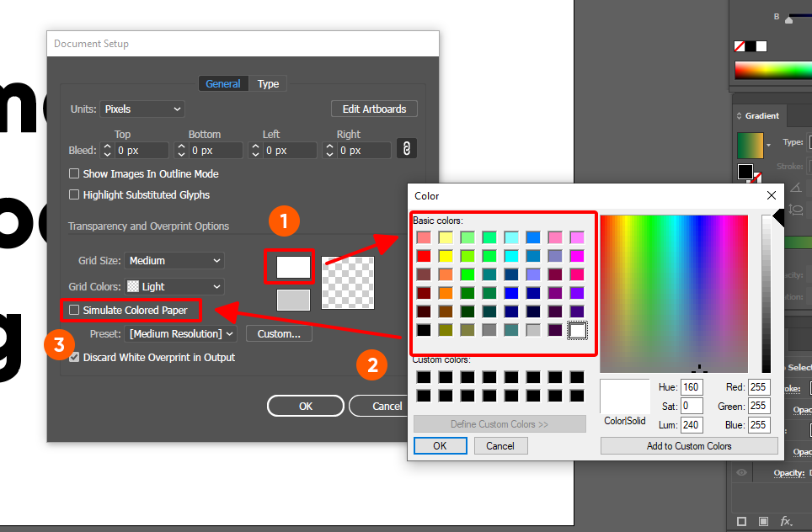Step the Left bleed value
This screenshot has height=532, width=812.
coord(255,150)
